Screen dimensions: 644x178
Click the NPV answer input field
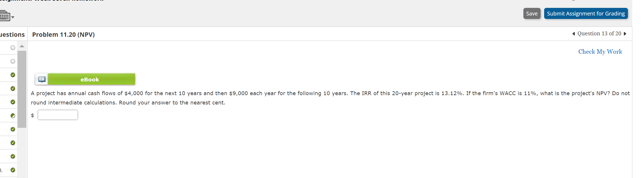(x=58, y=115)
